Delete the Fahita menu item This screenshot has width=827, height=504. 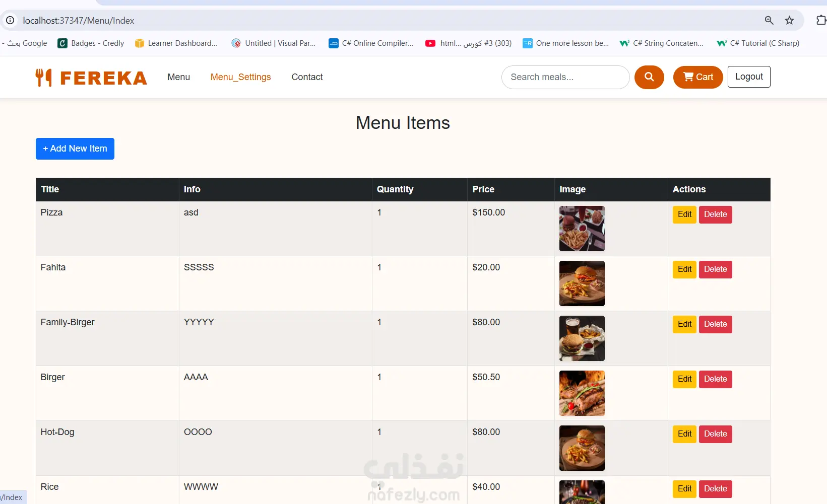tap(716, 269)
